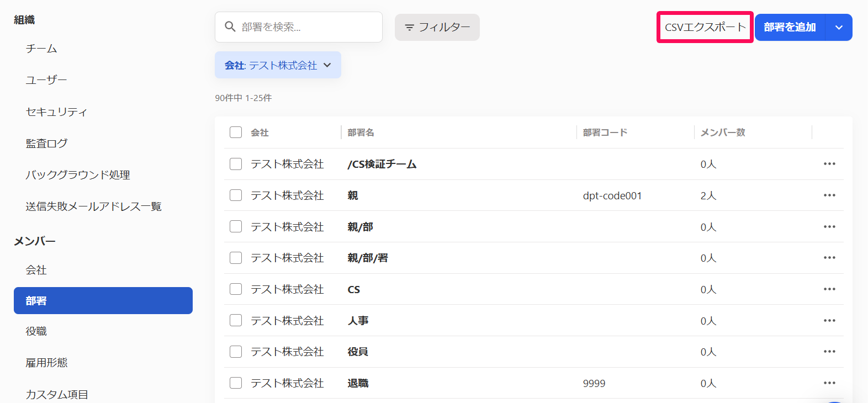Select the 人事 row checkbox
This screenshot has height=403, width=868.
point(236,321)
